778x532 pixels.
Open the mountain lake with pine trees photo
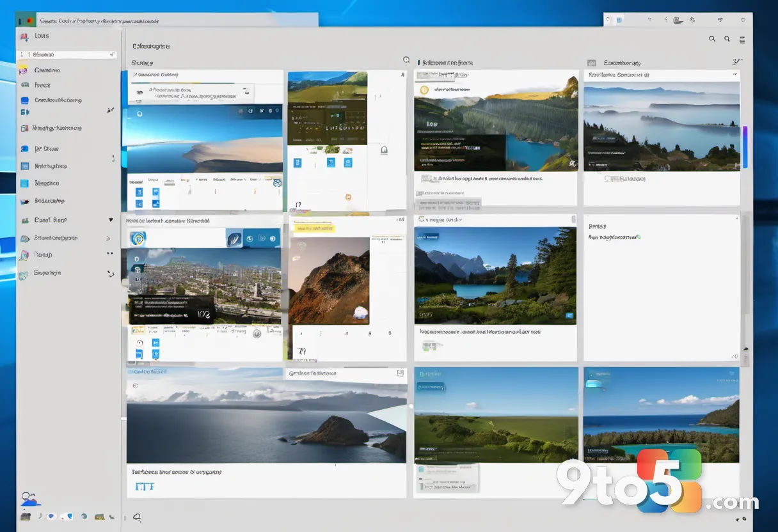(495, 274)
